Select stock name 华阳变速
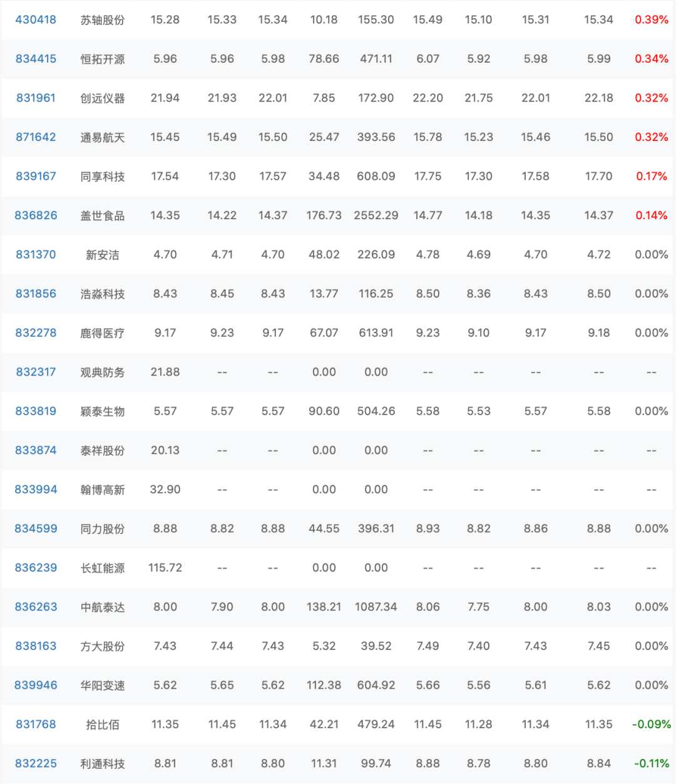 [103, 685]
